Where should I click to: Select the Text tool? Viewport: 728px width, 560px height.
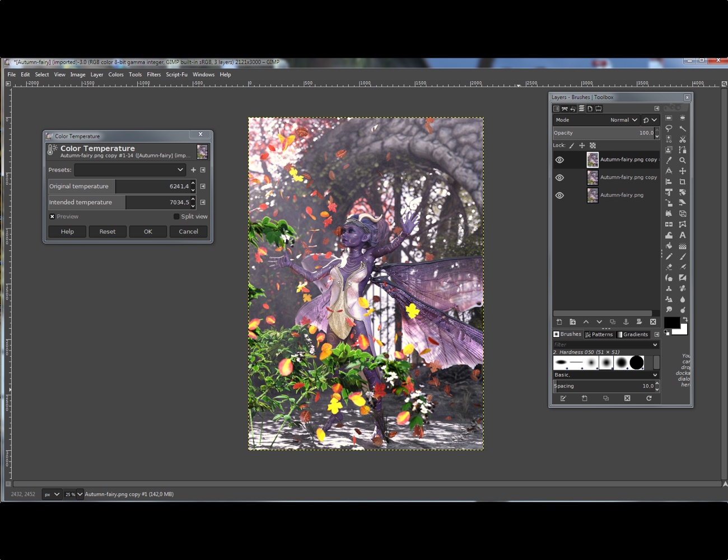pos(682,235)
